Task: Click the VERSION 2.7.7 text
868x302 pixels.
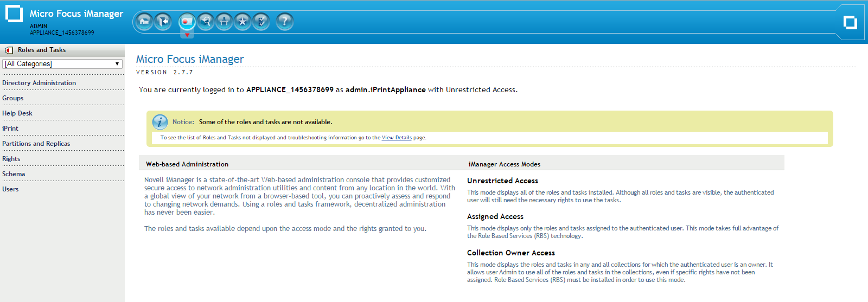Action: click(x=164, y=72)
